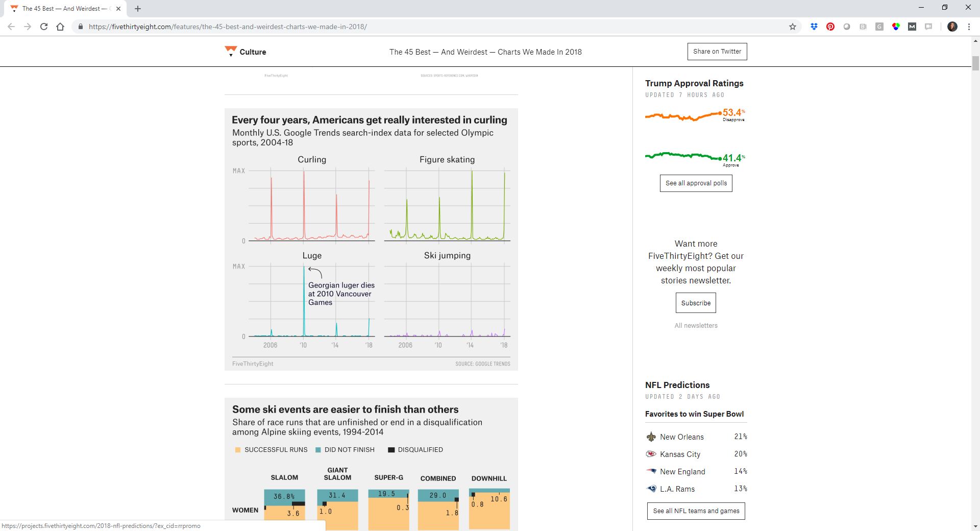
Task: Click the FiveThirtyEight fox logo
Action: coord(230,50)
